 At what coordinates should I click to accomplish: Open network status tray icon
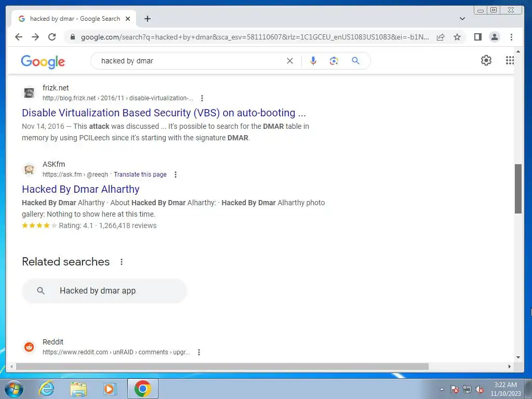tap(467, 389)
